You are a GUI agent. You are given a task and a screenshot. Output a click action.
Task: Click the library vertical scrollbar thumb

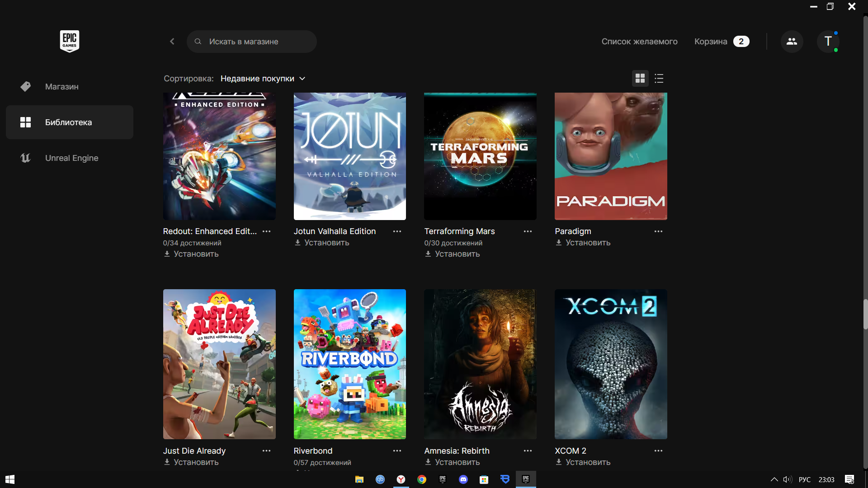point(865,314)
